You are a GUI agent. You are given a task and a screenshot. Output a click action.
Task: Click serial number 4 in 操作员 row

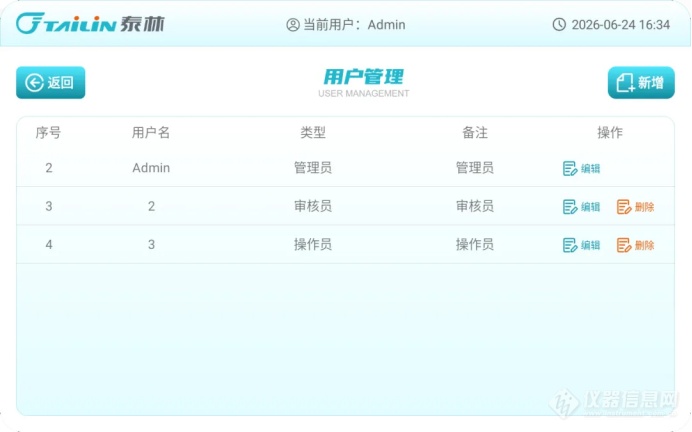pos(49,244)
